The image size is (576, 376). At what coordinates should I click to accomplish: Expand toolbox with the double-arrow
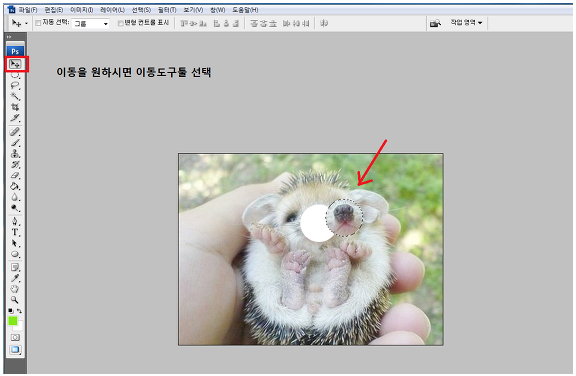pyautogui.click(x=9, y=37)
